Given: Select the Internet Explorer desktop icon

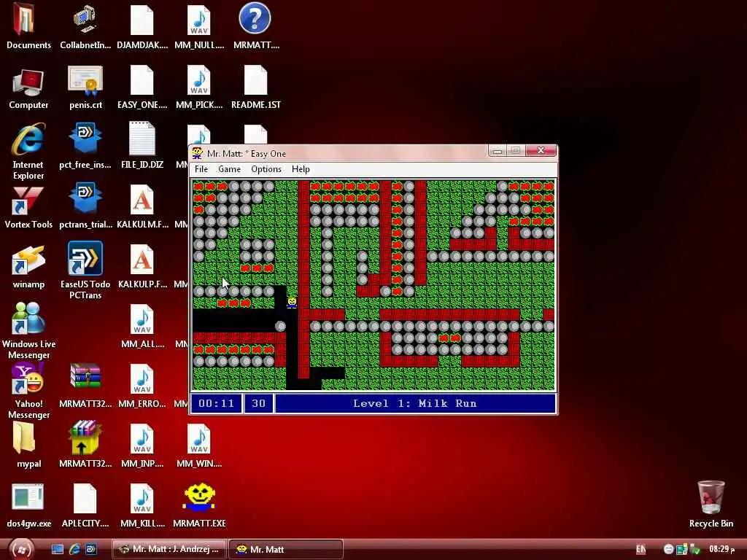Looking at the screenshot, I should coord(28,152).
